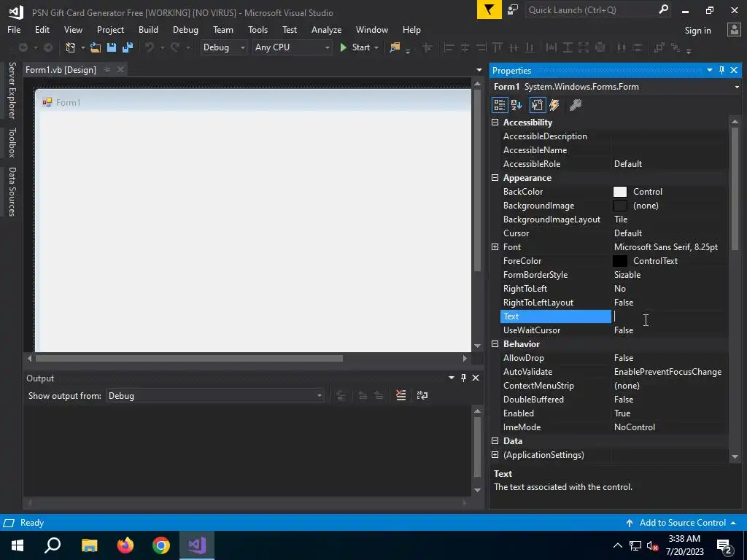Viewport: 747px width, 560px height.
Task: Open the Debug menu
Action: tap(185, 29)
